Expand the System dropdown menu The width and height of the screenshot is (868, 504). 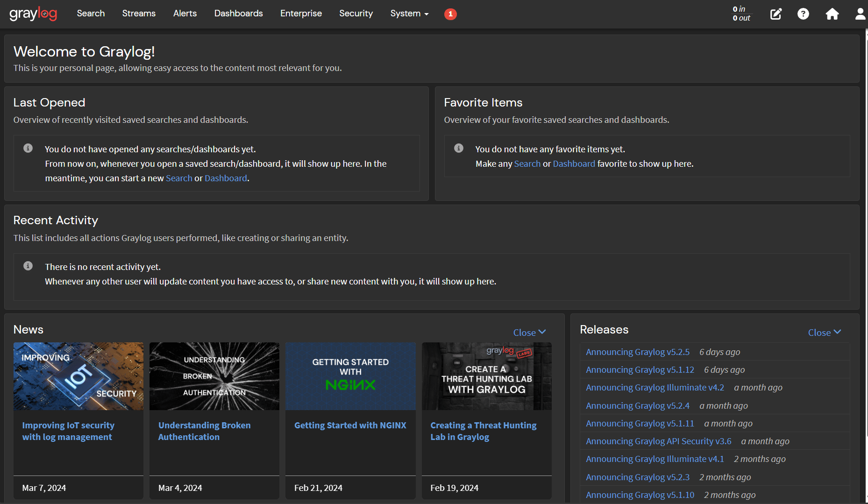coord(409,14)
